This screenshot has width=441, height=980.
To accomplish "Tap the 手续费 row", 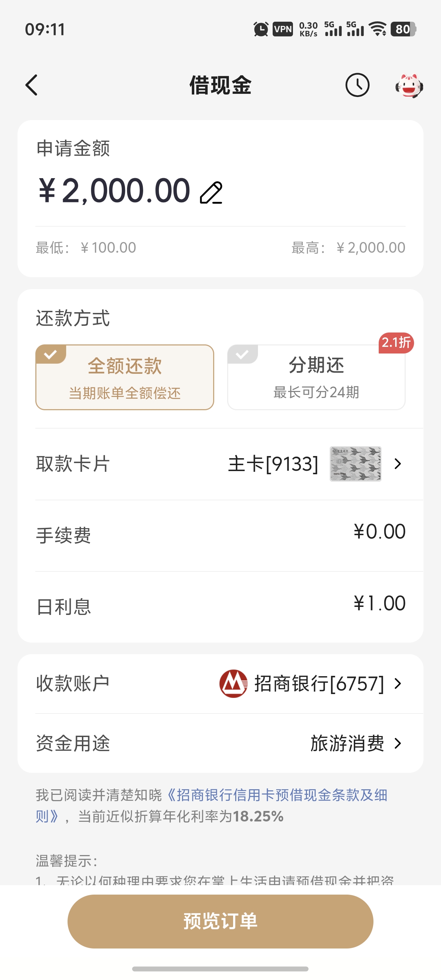I will (x=220, y=535).
